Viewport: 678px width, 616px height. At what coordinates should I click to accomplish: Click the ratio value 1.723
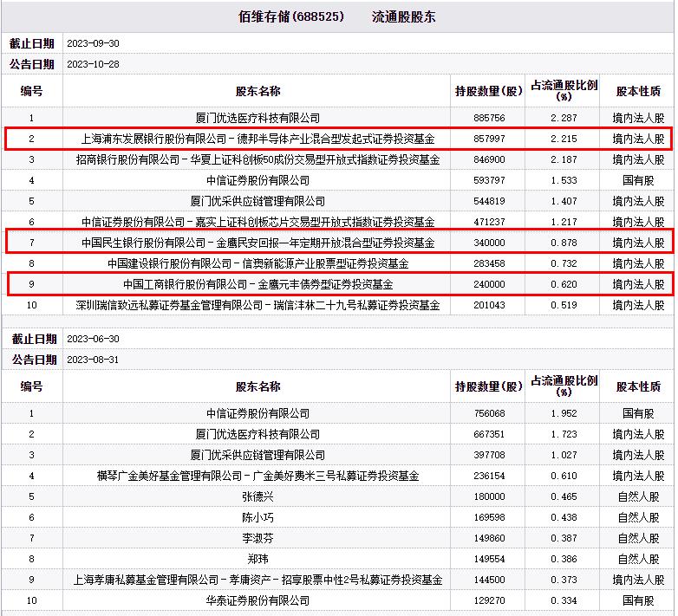point(564,434)
